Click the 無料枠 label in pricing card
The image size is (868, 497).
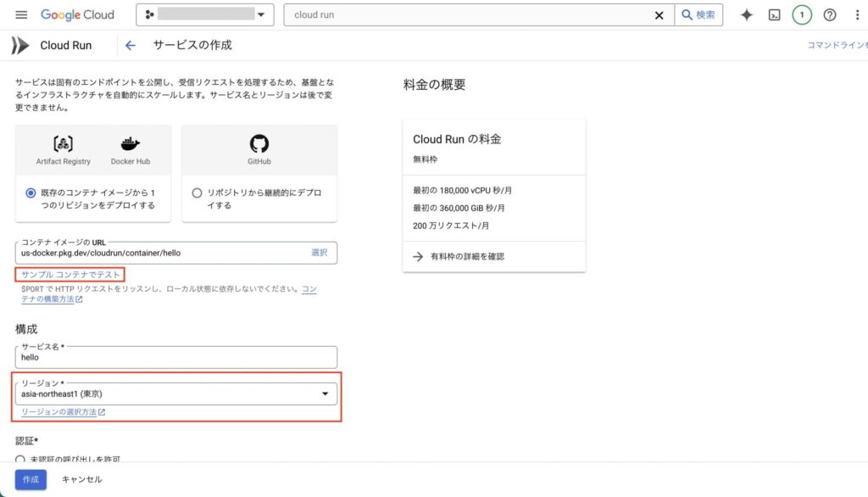[x=426, y=159]
